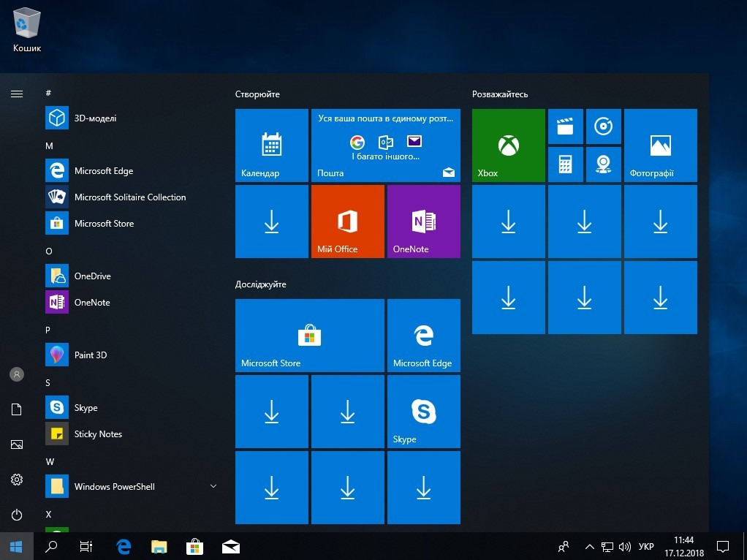Select Microsoft Solitaire Collection entry
The image size is (747, 560).
coord(129,197)
